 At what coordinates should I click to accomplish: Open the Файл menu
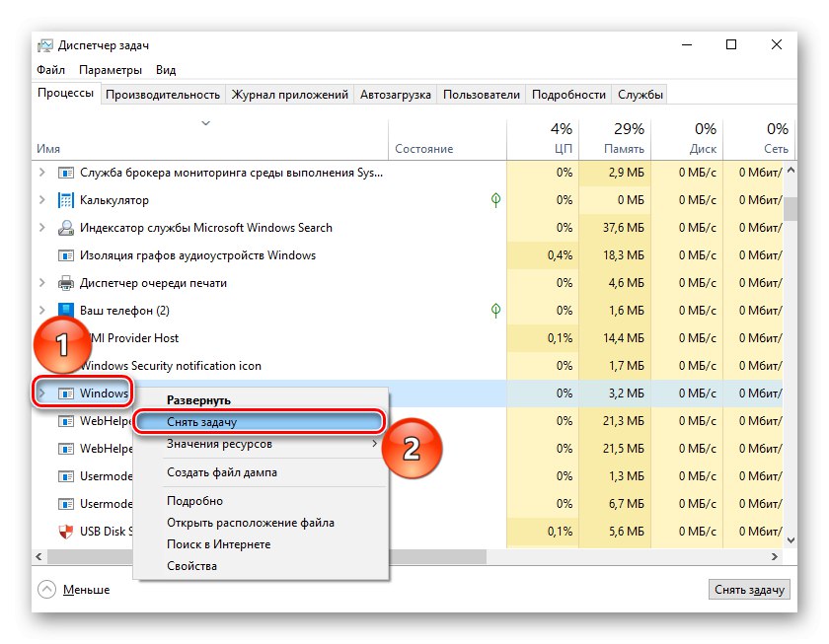click(50, 70)
